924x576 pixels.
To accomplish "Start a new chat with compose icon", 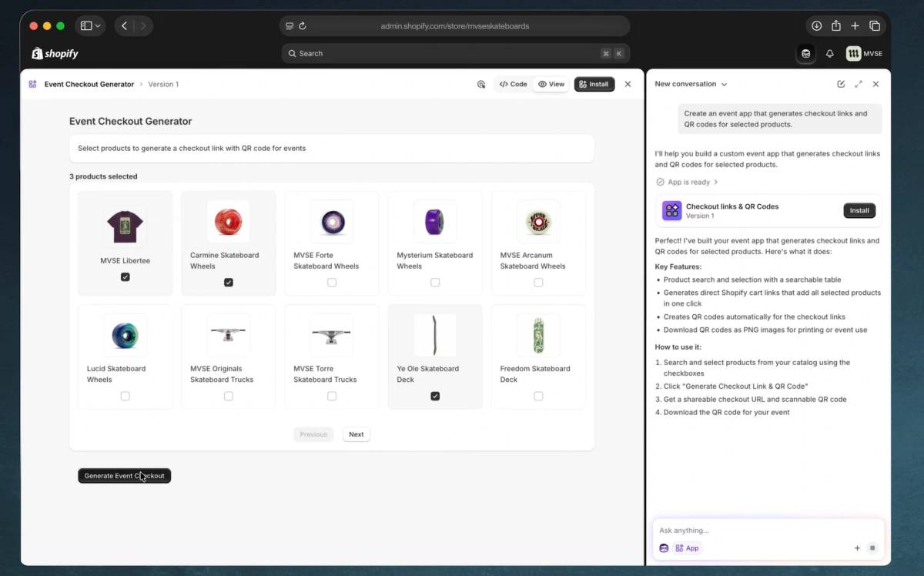I will 841,84.
